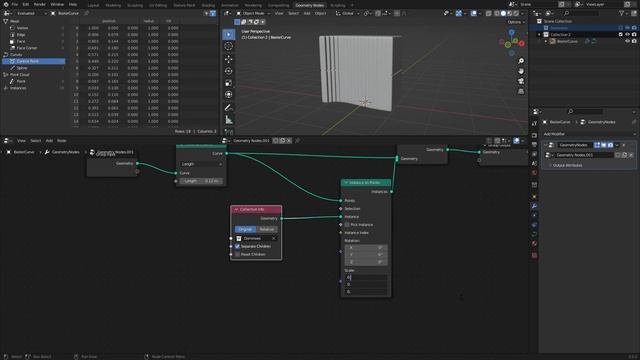Switch to the Layout workspace tab
Viewport: 640px width, 360px height.
93,5
